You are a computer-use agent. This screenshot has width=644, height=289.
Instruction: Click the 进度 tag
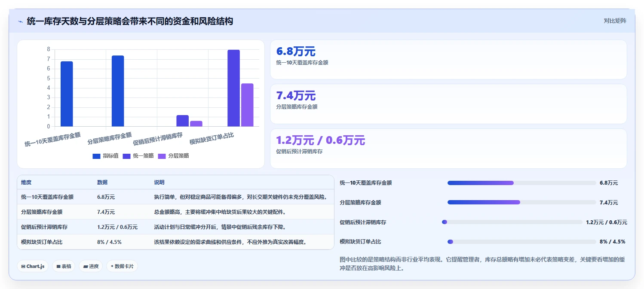(91, 266)
